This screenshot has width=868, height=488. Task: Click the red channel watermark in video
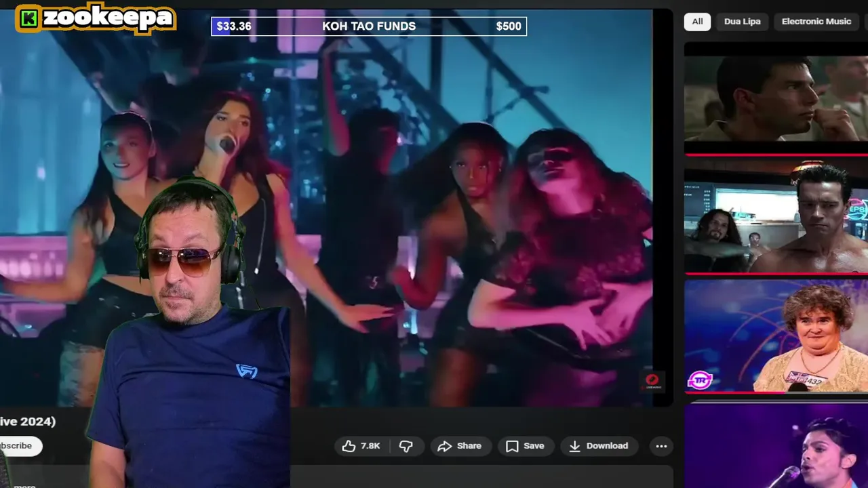(x=652, y=382)
